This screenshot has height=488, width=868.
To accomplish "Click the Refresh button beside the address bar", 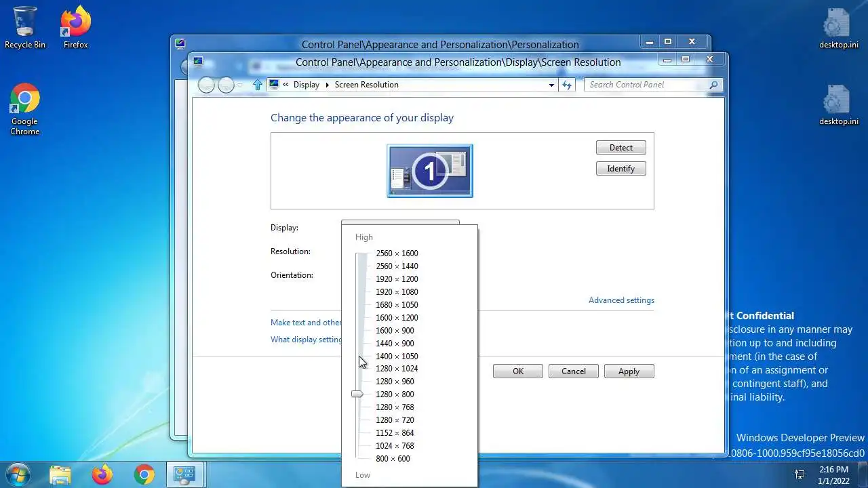I will [567, 85].
